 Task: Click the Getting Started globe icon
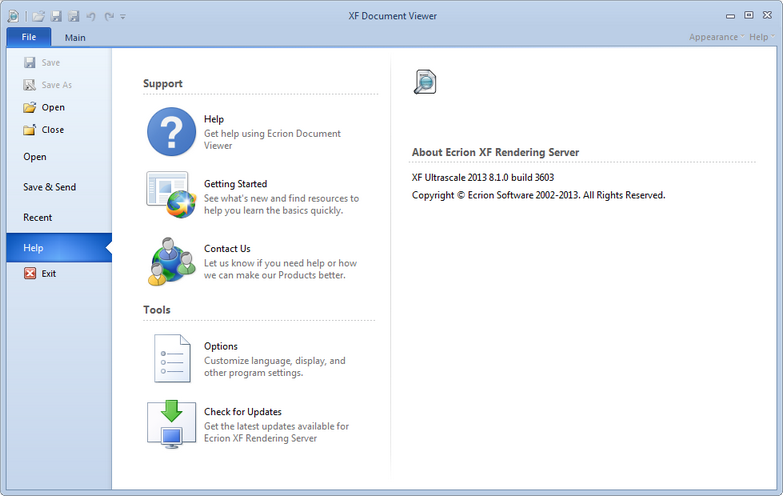click(171, 195)
